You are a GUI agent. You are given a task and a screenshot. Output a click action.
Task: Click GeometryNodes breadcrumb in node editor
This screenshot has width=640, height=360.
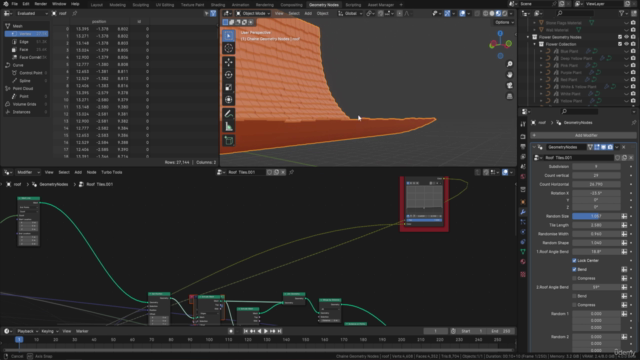[53, 184]
